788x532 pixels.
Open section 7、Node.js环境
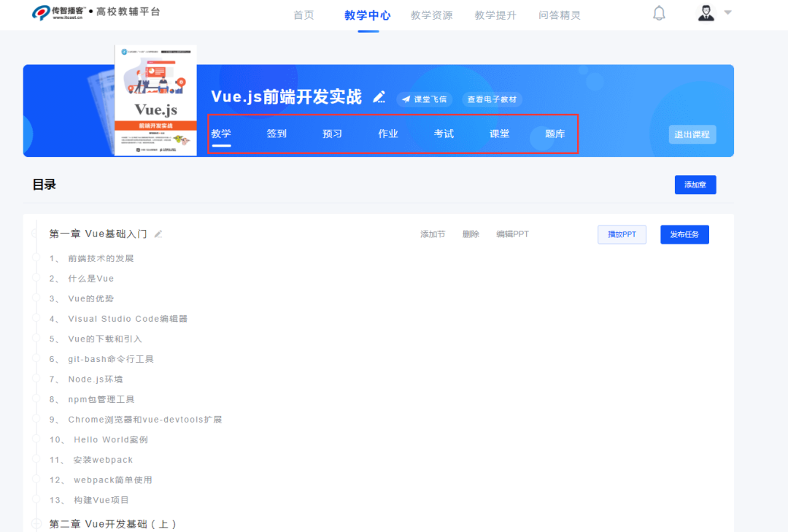[86, 379]
